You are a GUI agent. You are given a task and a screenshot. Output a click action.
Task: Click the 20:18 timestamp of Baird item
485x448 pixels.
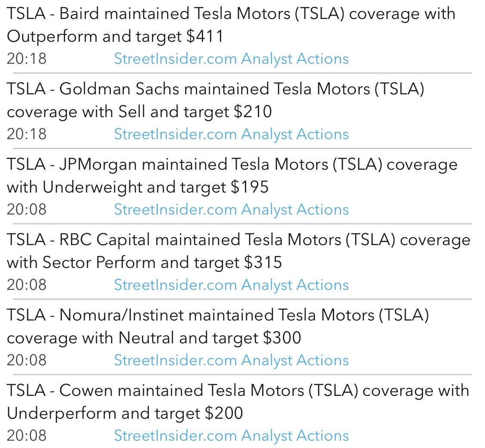(x=27, y=59)
